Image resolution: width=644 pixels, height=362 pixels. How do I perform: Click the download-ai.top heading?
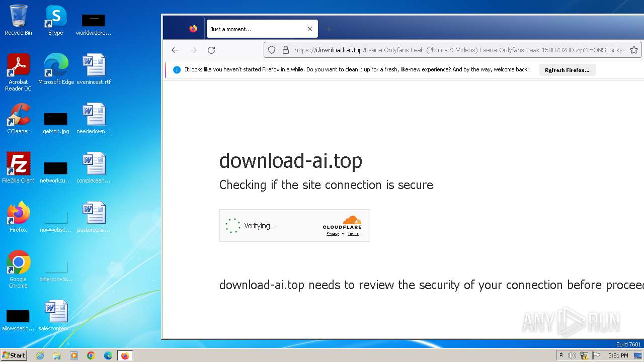291,161
